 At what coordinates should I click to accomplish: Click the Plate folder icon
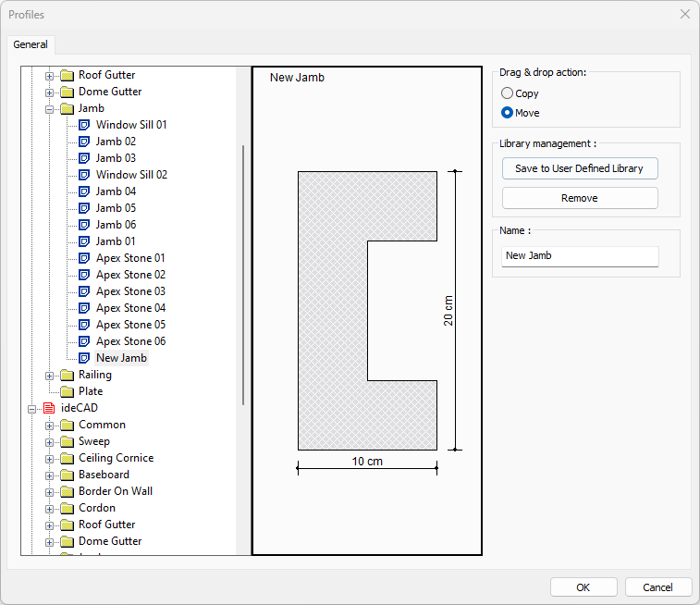click(x=67, y=391)
